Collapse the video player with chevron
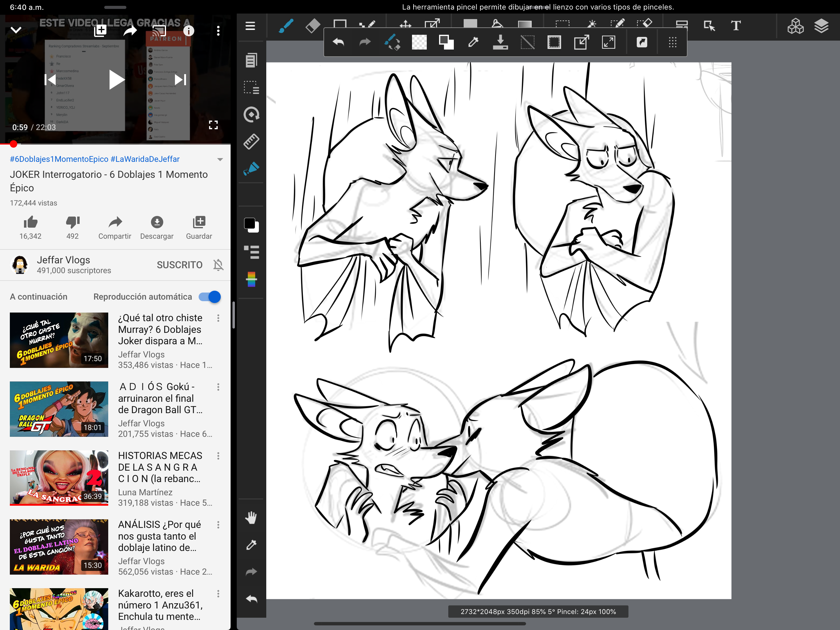This screenshot has width=840, height=630. 16,30
